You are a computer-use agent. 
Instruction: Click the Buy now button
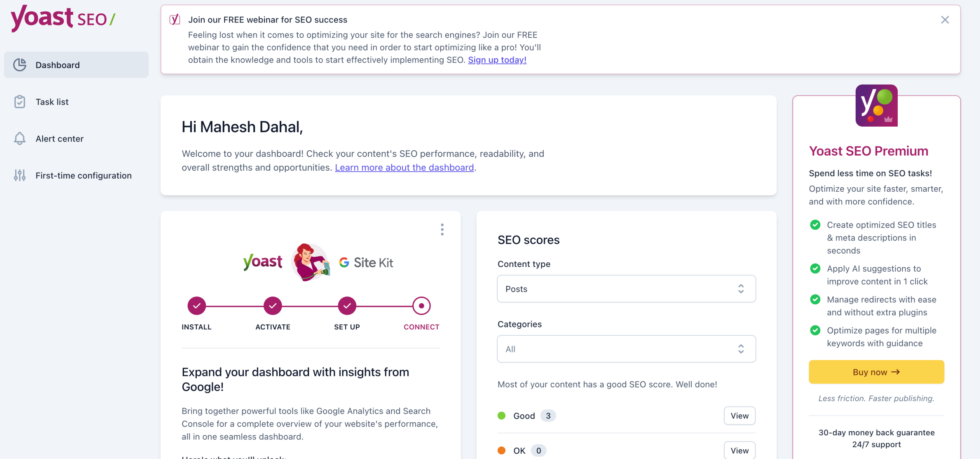pos(876,371)
